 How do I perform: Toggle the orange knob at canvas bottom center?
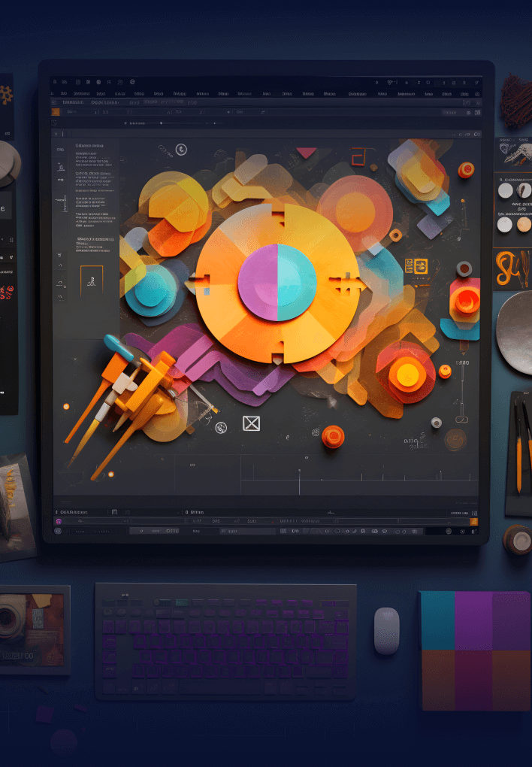[x=333, y=435]
